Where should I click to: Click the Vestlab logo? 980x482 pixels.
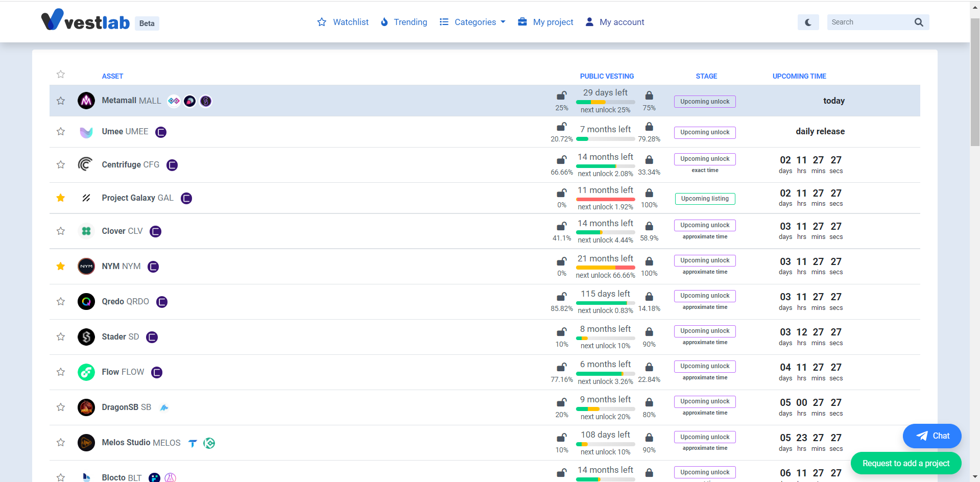(x=85, y=20)
